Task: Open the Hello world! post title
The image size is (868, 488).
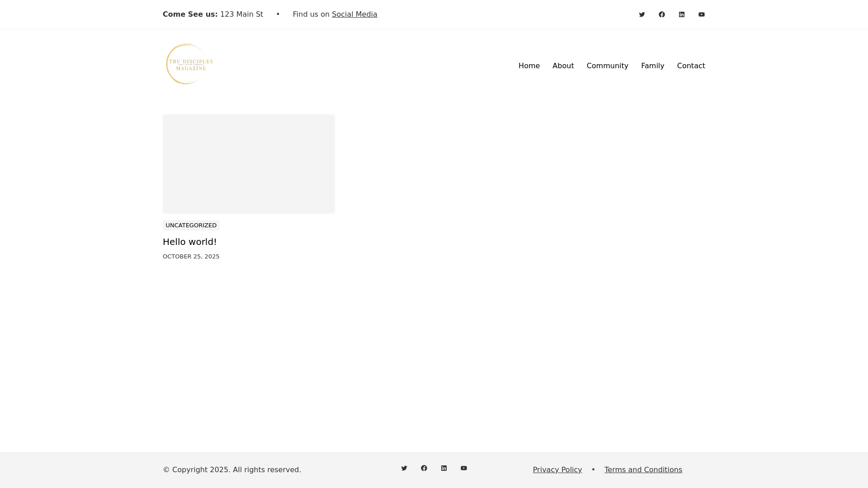Action: pyautogui.click(x=189, y=242)
